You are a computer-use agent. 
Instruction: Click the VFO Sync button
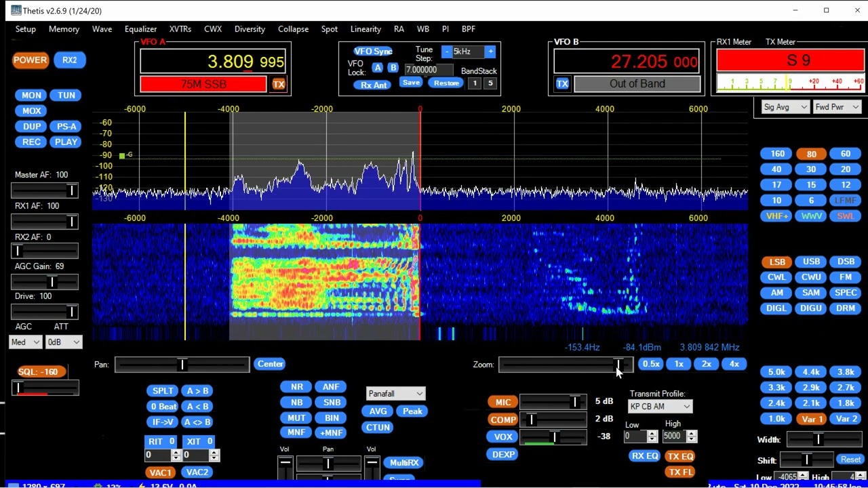click(x=373, y=52)
